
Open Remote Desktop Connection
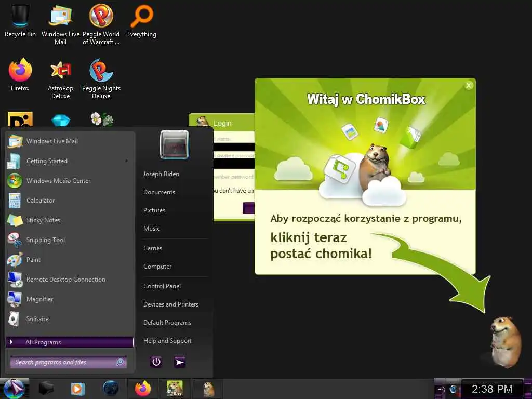click(x=70, y=279)
